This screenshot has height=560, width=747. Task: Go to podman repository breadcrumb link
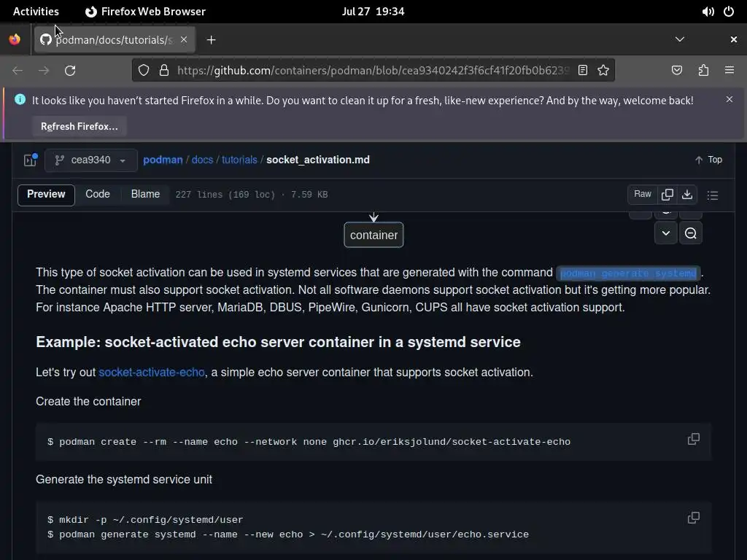(163, 160)
